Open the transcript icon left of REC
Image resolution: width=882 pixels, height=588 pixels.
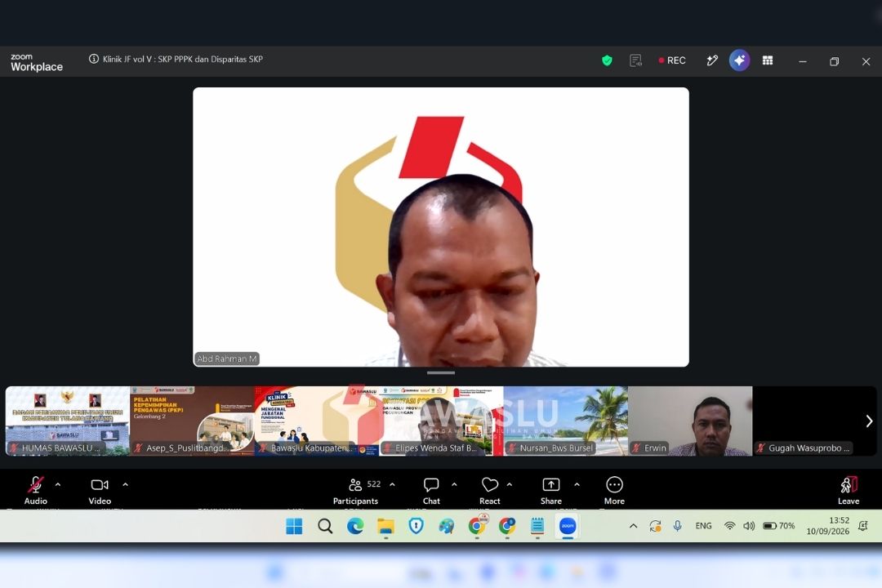click(635, 60)
